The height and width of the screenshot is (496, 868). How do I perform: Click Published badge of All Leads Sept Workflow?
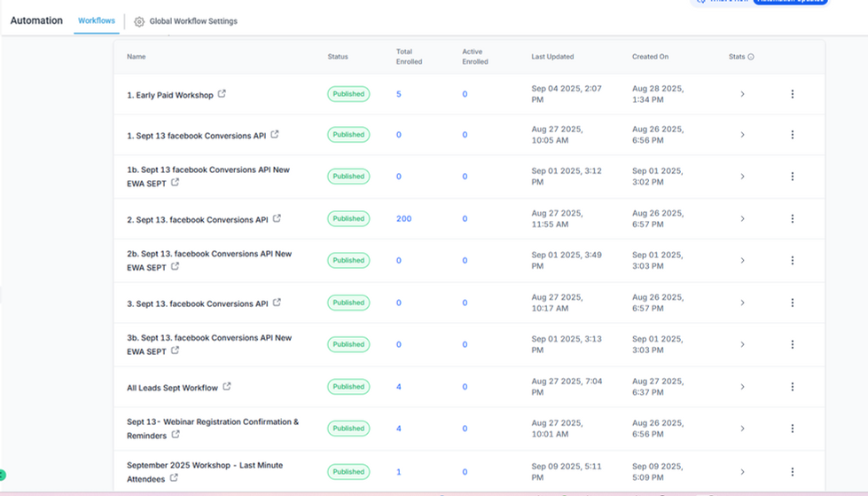tap(348, 387)
